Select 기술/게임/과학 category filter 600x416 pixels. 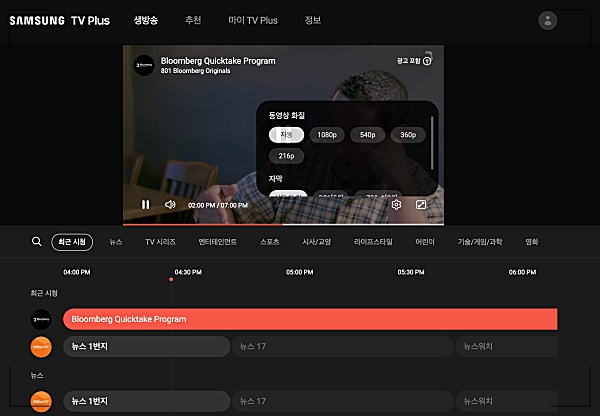(x=480, y=242)
